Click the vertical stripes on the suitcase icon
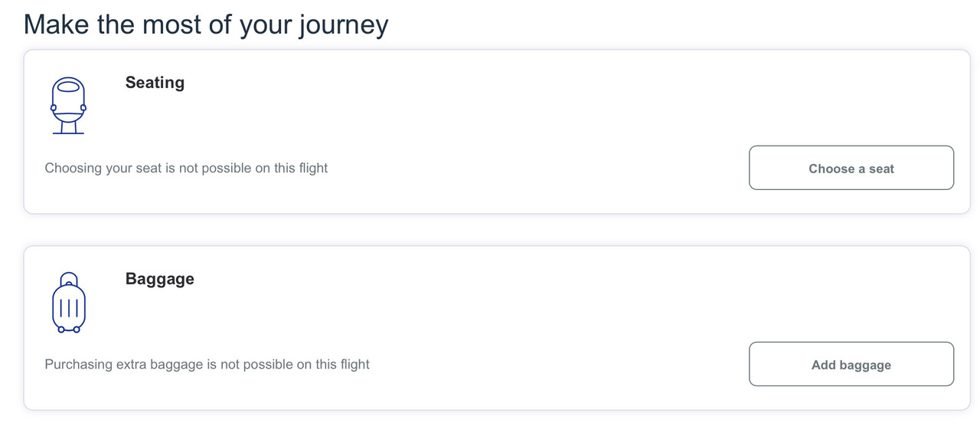The image size is (980, 433). (x=69, y=308)
